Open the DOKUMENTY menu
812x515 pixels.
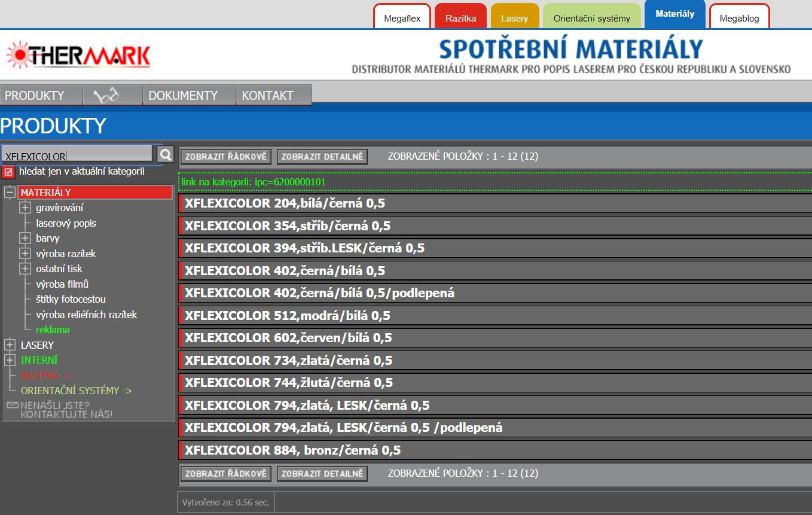(x=183, y=95)
